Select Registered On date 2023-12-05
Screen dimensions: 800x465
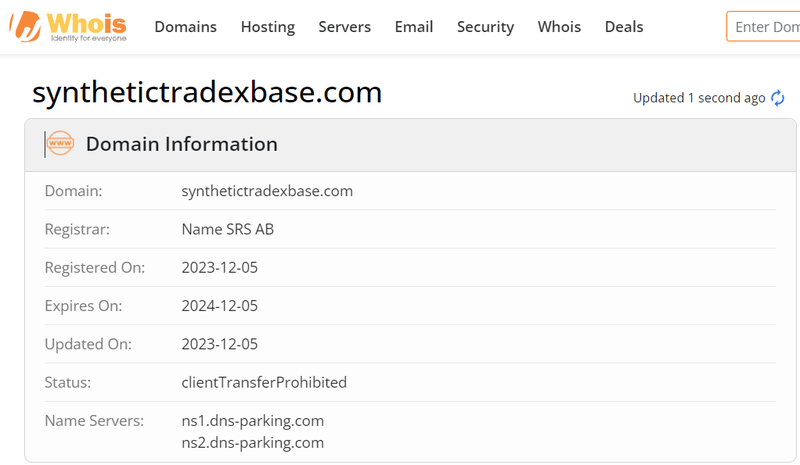tap(220, 267)
